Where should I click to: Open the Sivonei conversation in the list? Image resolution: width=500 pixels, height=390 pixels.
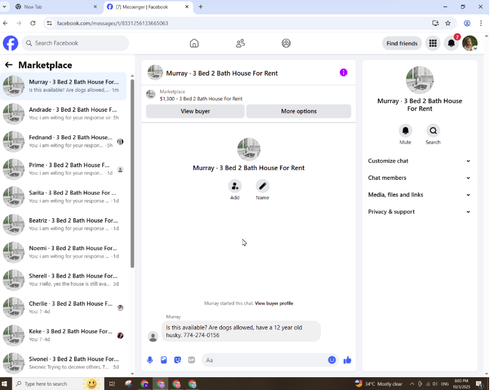(64, 363)
